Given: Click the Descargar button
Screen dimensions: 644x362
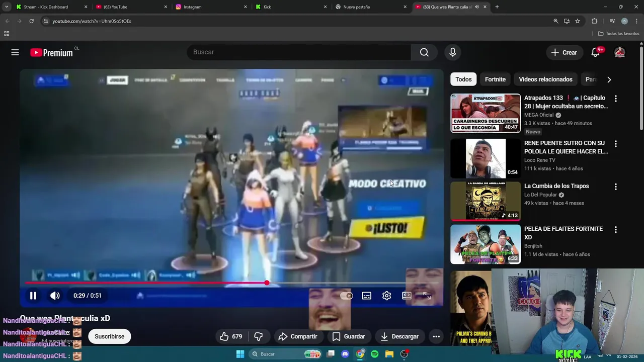Looking at the screenshot, I should [x=399, y=336].
